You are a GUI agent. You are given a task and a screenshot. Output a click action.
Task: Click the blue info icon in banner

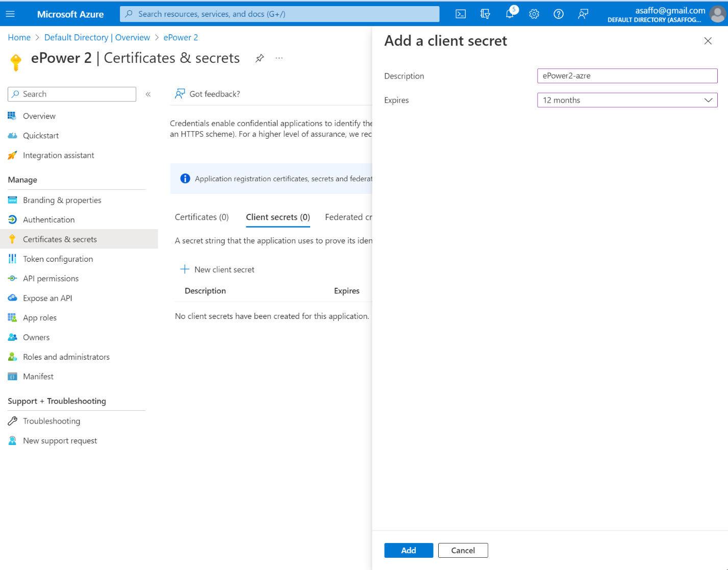pyautogui.click(x=185, y=179)
